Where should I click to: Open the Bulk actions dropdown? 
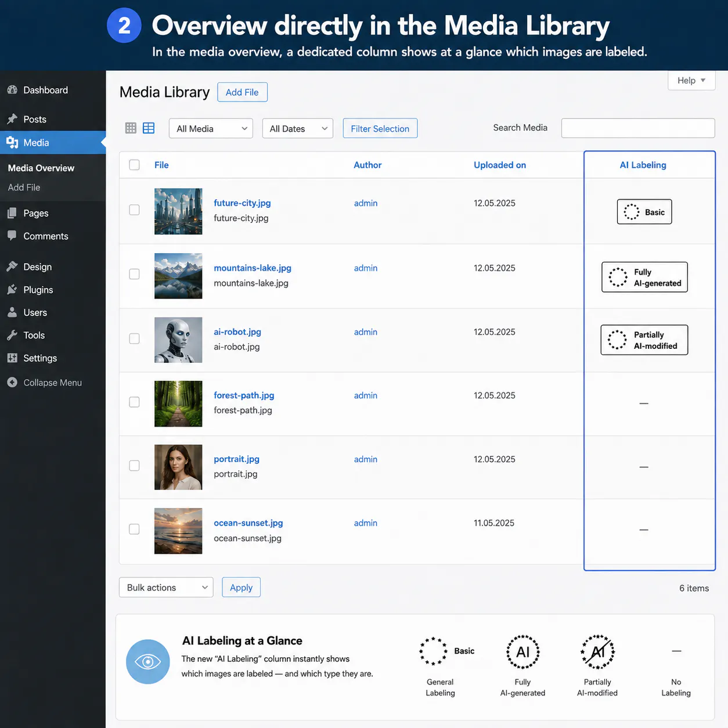coord(166,588)
